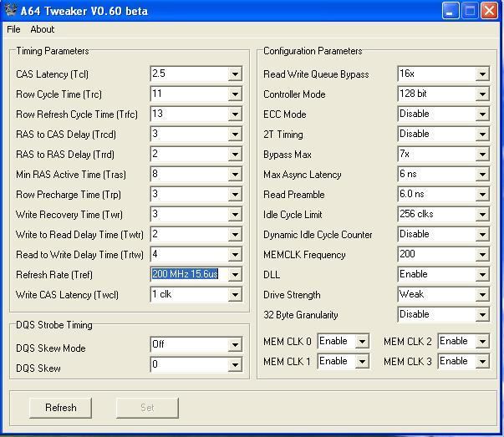Screen dimensions: 504x437
Task: Click the A64 Tweaker title bar icon
Action: coord(10,10)
